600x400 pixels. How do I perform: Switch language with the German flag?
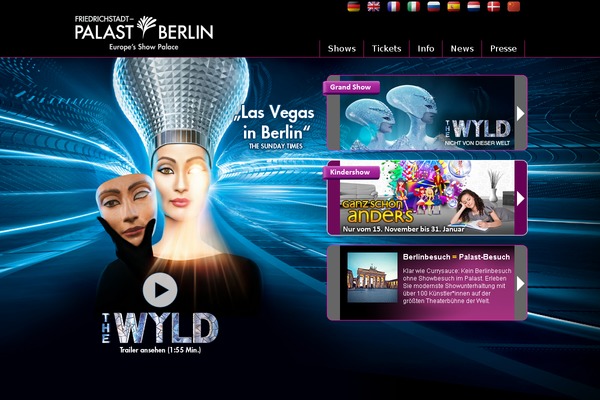(x=354, y=7)
